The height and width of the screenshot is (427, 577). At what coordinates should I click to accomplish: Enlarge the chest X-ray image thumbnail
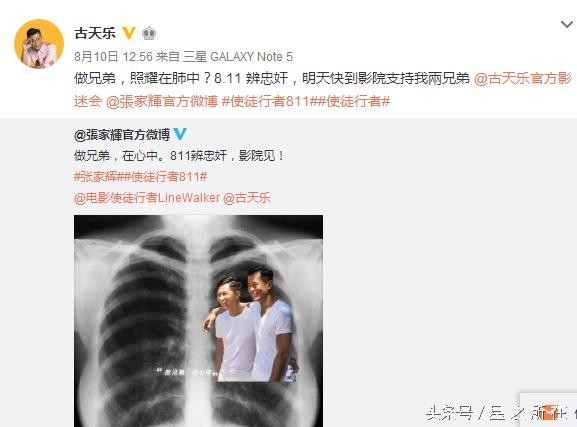(x=199, y=321)
